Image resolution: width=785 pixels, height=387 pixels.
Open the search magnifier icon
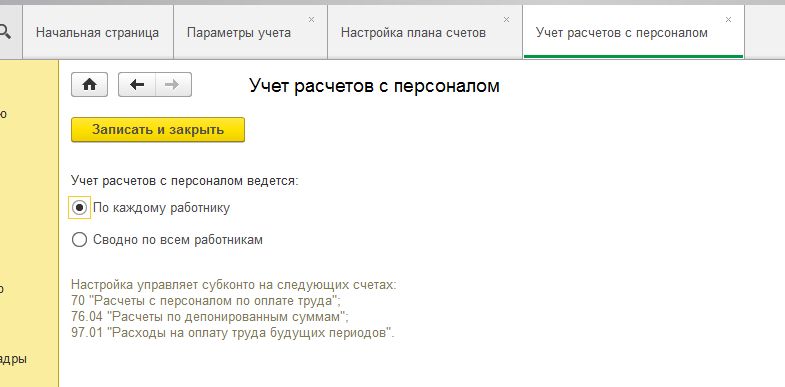5,33
